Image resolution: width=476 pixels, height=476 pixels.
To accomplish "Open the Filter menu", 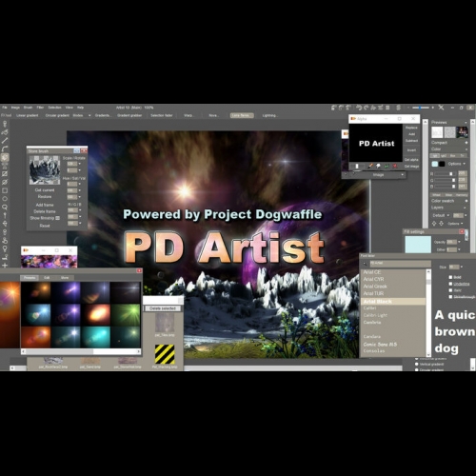I will tap(40, 108).
